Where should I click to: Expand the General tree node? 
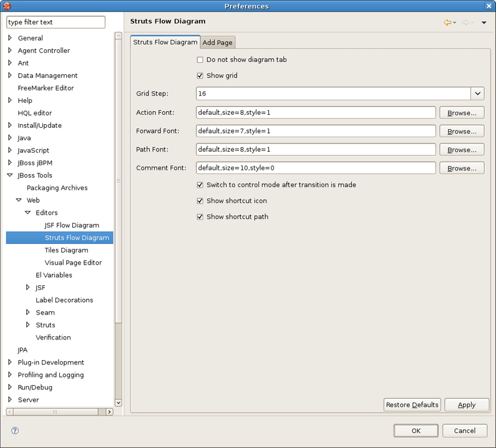pos(10,37)
